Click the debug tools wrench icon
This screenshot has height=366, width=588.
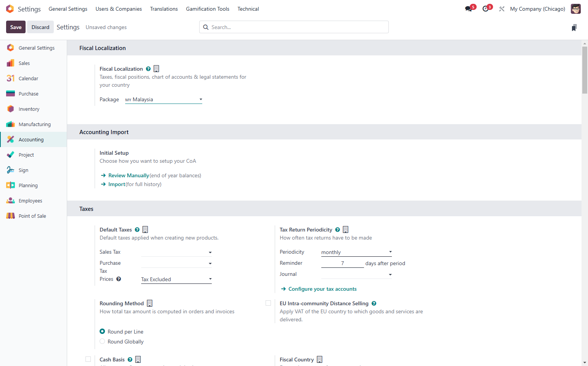(502, 9)
